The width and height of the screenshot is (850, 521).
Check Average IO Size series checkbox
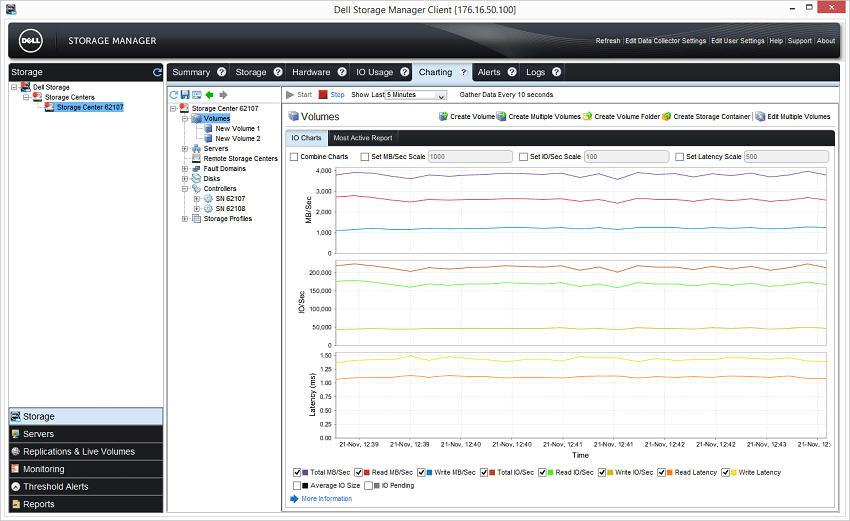coord(297,486)
